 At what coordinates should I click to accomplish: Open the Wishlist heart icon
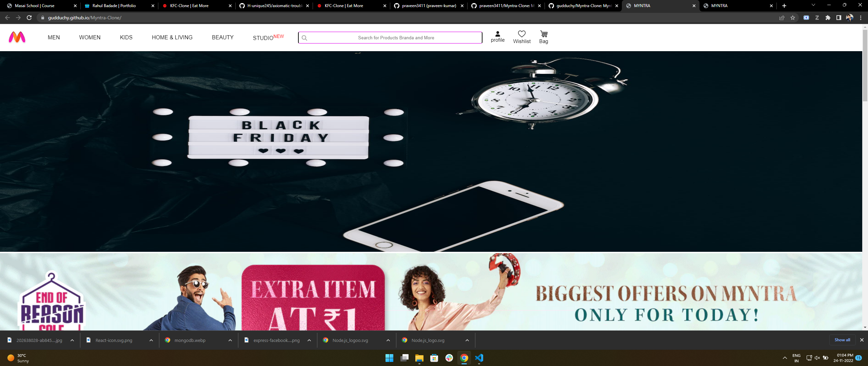(521, 34)
